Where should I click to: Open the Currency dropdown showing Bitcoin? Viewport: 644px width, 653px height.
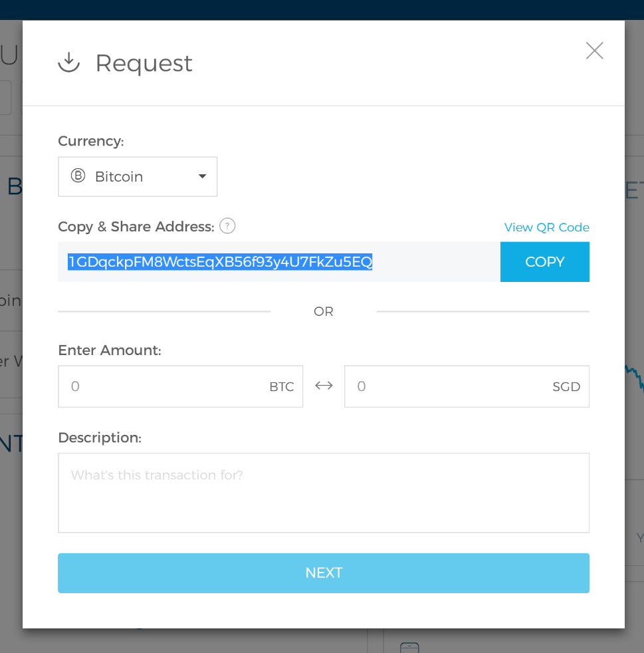coord(138,176)
